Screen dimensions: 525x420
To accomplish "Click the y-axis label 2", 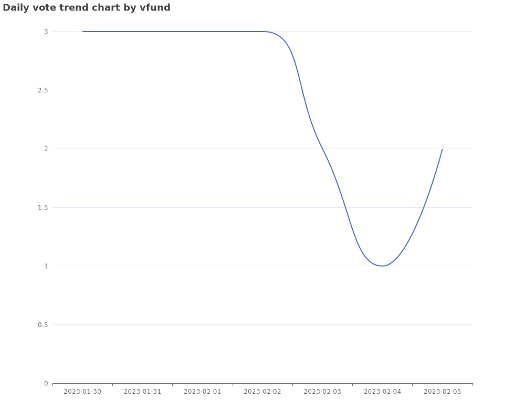I will tap(46, 149).
